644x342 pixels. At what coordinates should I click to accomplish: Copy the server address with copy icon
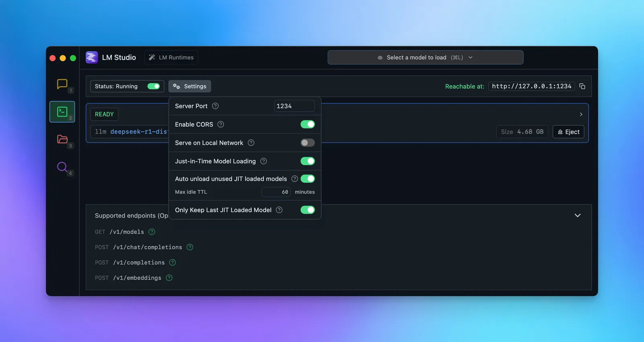pyautogui.click(x=582, y=86)
